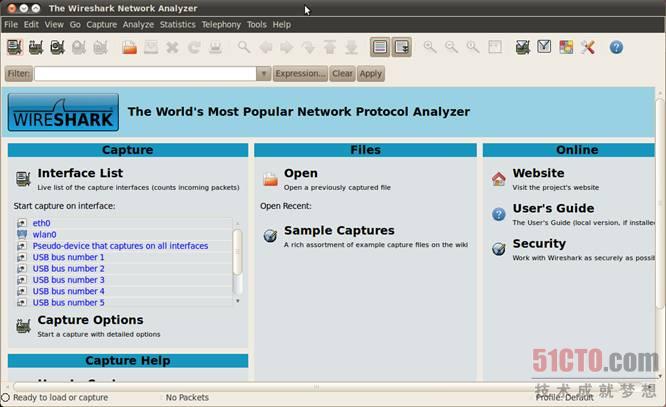Open the Analyze menu
666x407 pixels.
click(138, 25)
